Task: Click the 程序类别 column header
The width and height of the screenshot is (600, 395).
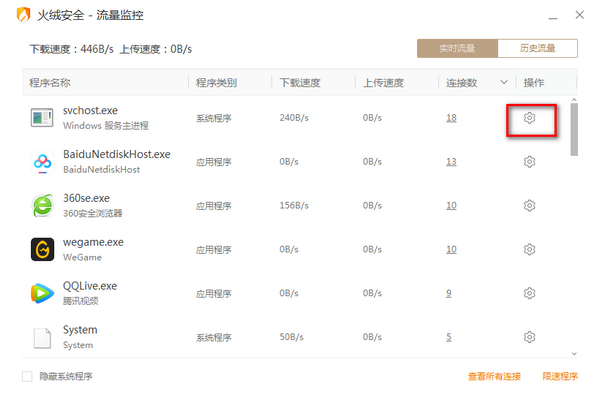Action: point(217,83)
